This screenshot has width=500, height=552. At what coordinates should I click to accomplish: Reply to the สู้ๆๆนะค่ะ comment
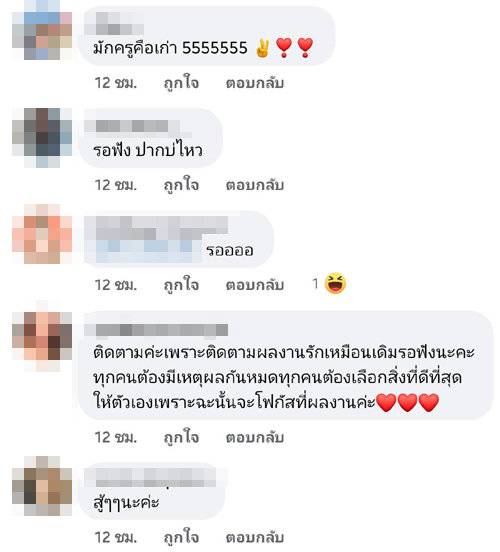[x=255, y=537]
